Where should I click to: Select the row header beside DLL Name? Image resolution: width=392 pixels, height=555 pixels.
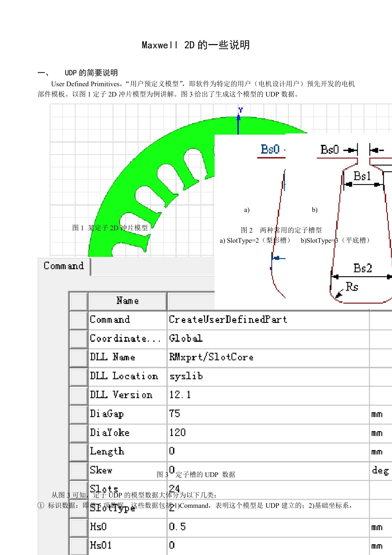pos(78,358)
